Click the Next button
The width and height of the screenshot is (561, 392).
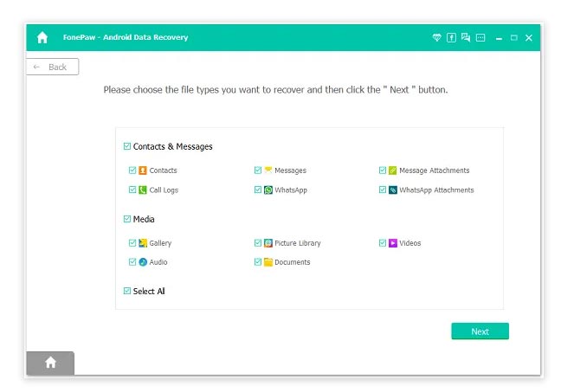tap(480, 331)
